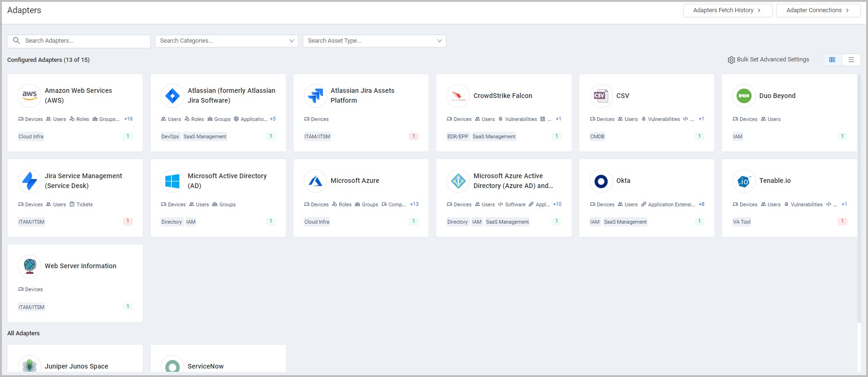868x377 pixels.
Task: Click the Software asset type on Azure AD card
Action: coord(512,204)
